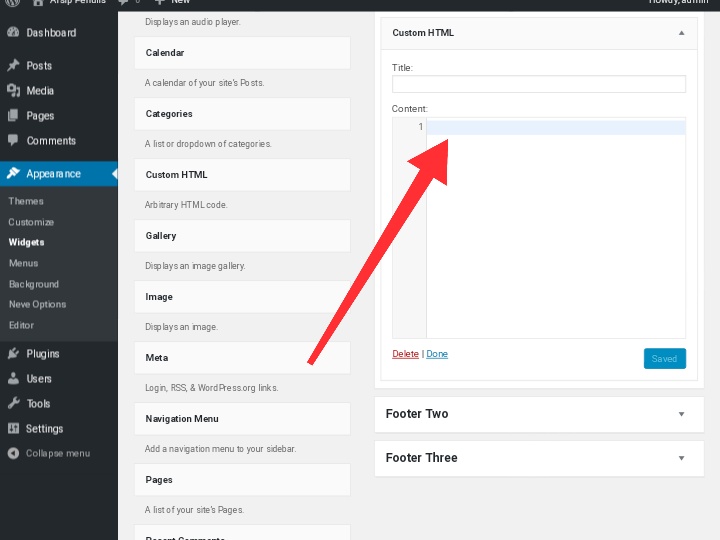
Task: Click the widget Title input field
Action: (x=539, y=84)
